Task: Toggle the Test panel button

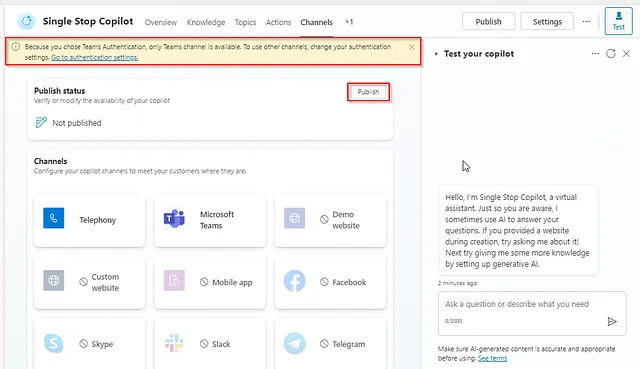Action: [x=618, y=21]
